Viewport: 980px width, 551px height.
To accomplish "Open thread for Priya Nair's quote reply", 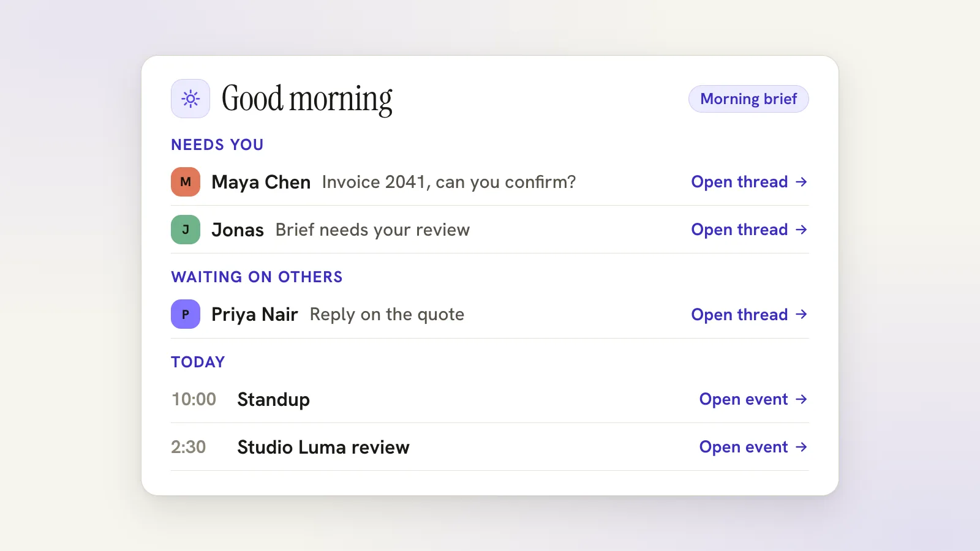I will [x=750, y=315].
